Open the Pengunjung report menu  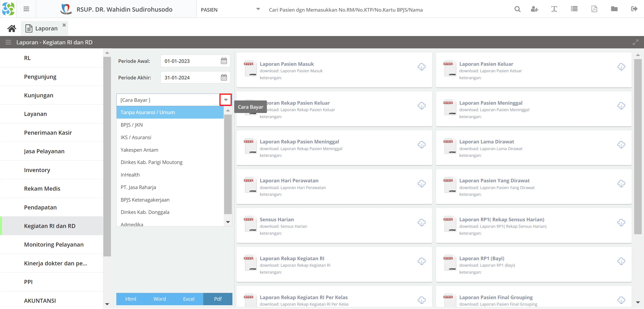pos(51,77)
